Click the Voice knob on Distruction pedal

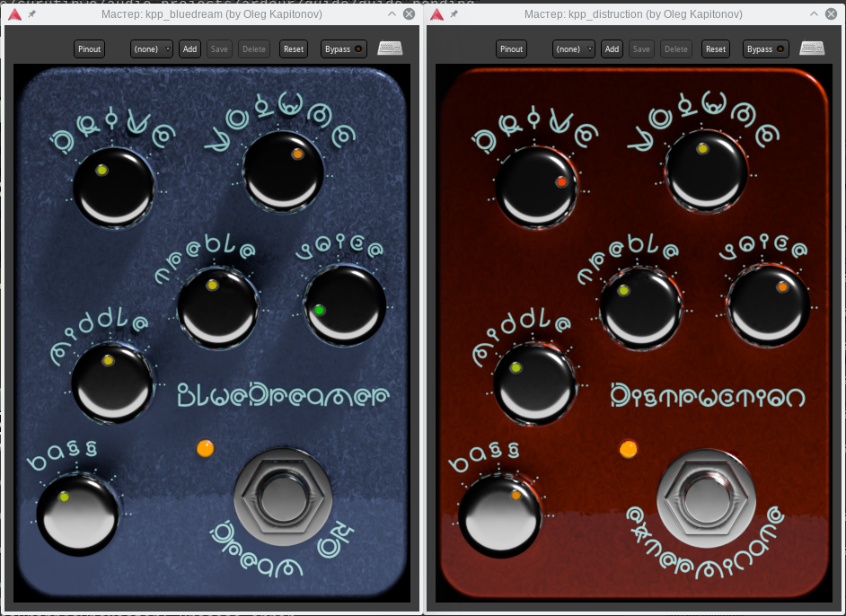768,304
